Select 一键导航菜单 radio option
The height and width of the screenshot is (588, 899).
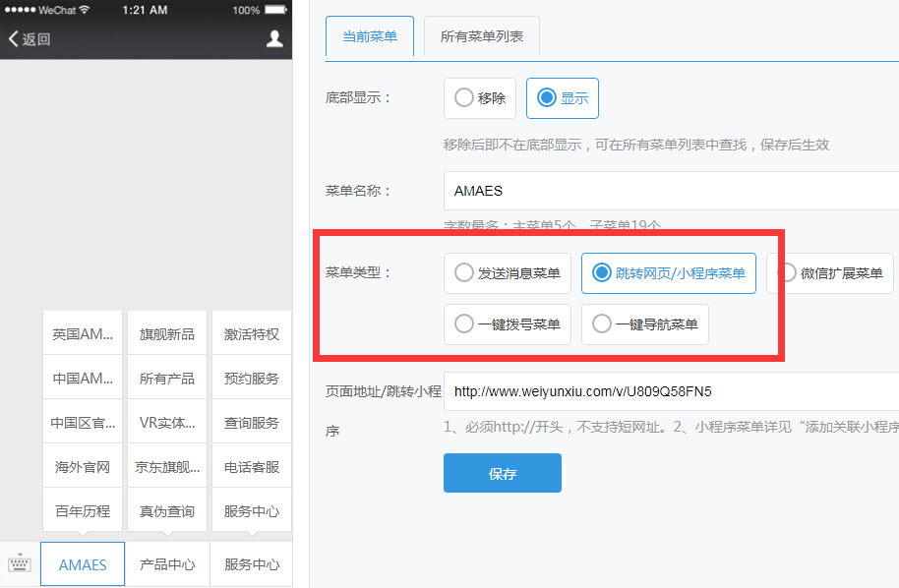click(x=645, y=324)
